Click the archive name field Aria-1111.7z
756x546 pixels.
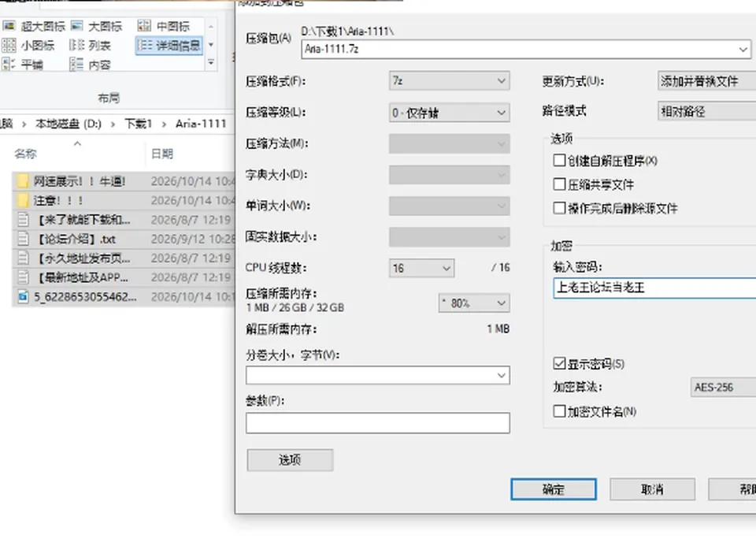[x=525, y=49]
